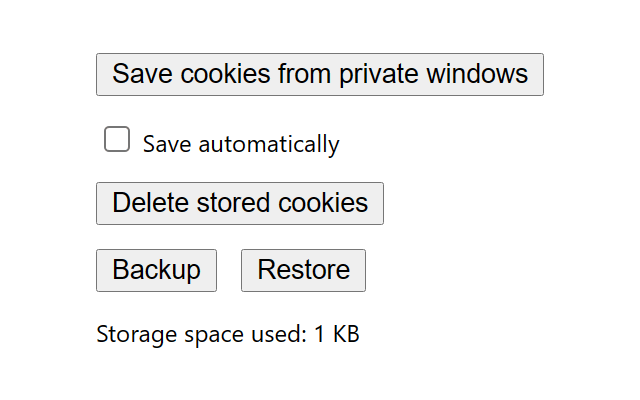Click the Backup button
The image size is (640, 400).
tap(156, 270)
